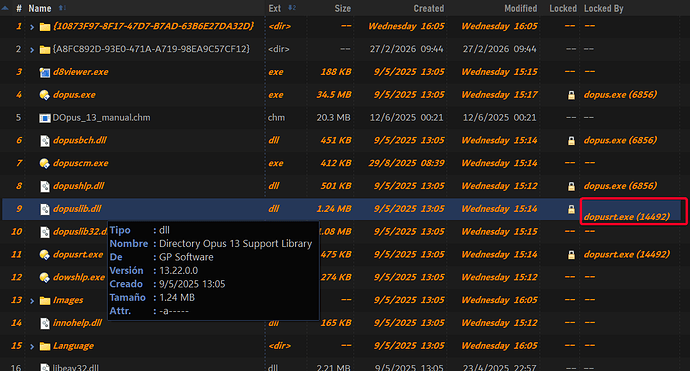Click the DOpus_13_manual.chm help file icon
The image size is (690, 371).
point(44,118)
